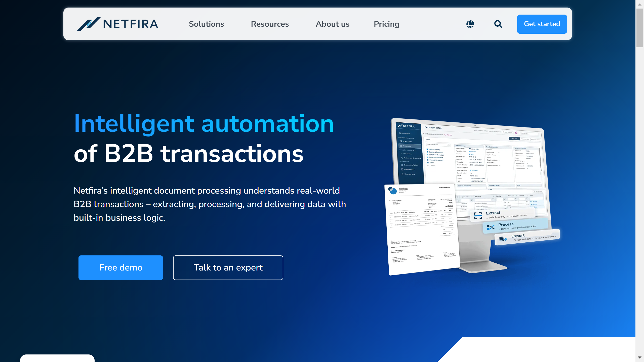Screen dimensions: 644x362
Task: Uncheck the Delivery information checkbox
Action: tap(428, 157)
